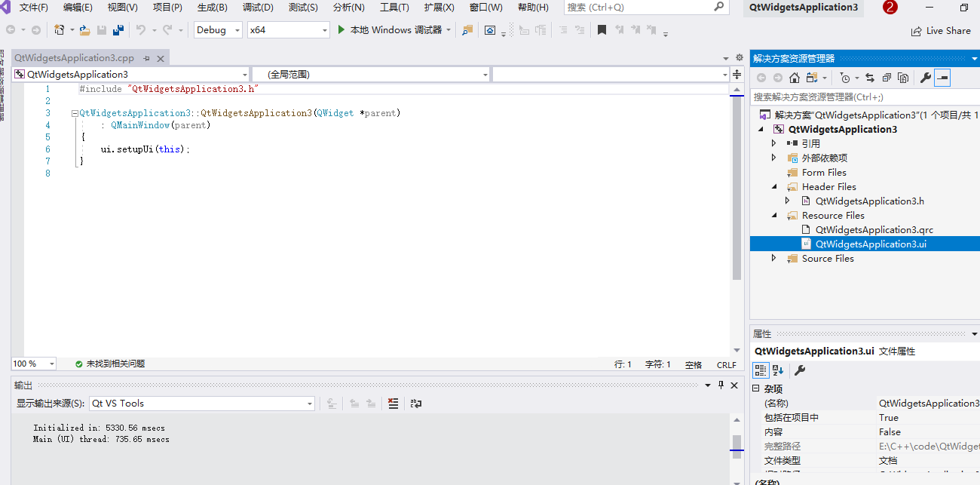Click the Solution Explorer search field
980x485 pixels.
pyautogui.click(x=865, y=97)
